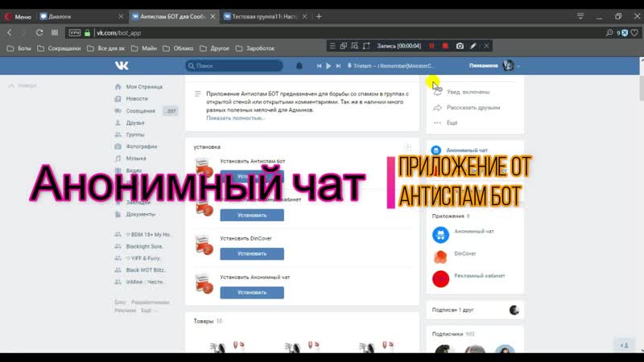Screen dimensions: 644x362
Task: Click Установить under Установить DinCover
Action: click(x=252, y=253)
